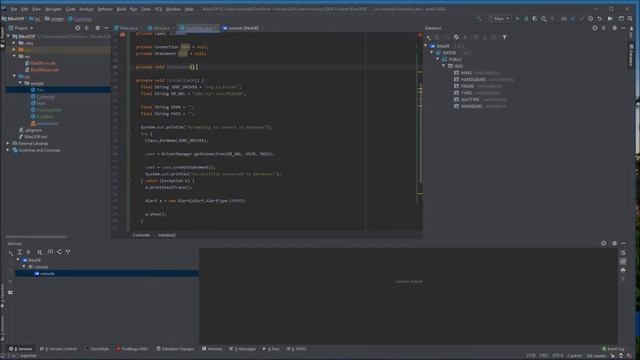This screenshot has height=360, width=640.
Task: Collapse the BIKE table node in the Database tree
Action: [x=444, y=66]
